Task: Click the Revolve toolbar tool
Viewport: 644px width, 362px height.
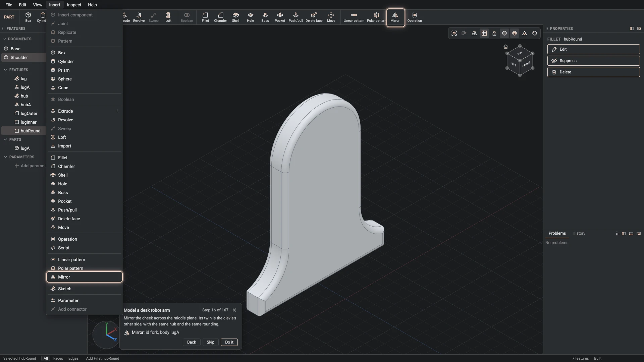Action: (139, 17)
